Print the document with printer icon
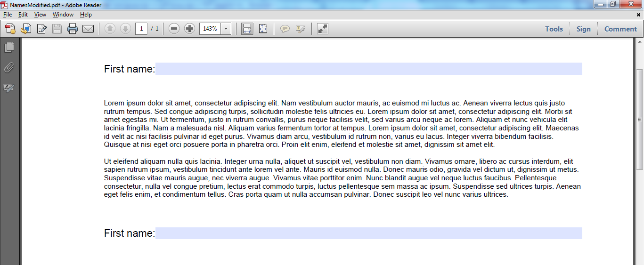644x265 pixels. coord(73,29)
